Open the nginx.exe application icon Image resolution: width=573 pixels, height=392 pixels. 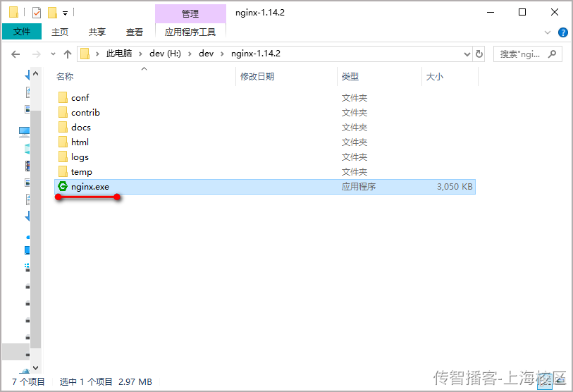coord(63,187)
